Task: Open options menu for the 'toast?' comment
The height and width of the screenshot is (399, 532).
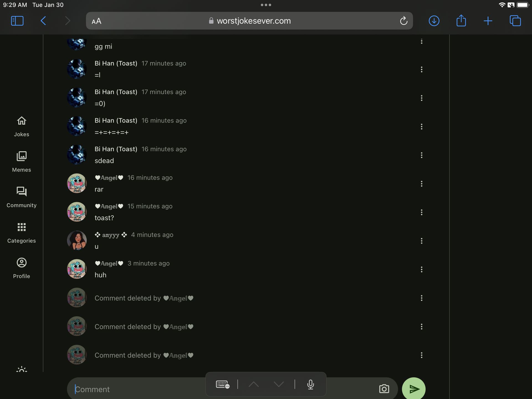Action: coord(421,212)
